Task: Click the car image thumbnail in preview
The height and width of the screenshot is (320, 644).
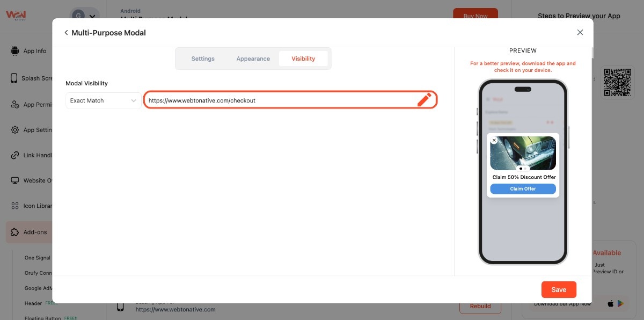Action: coord(523,152)
